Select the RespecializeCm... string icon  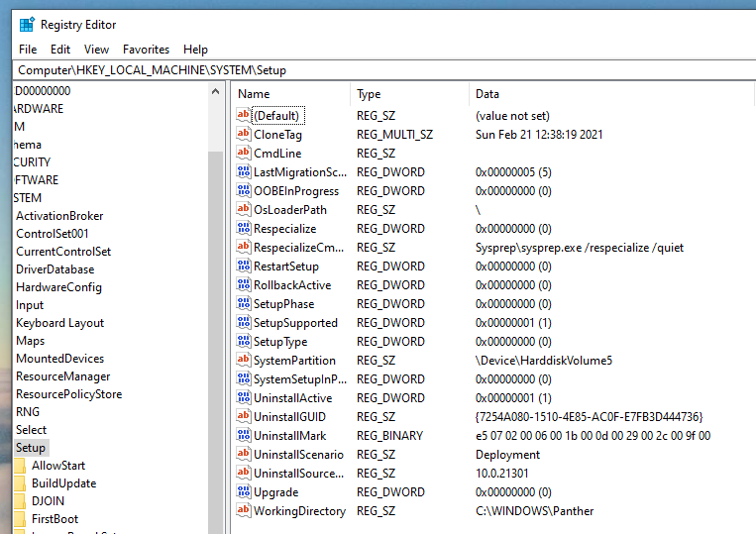(x=244, y=247)
